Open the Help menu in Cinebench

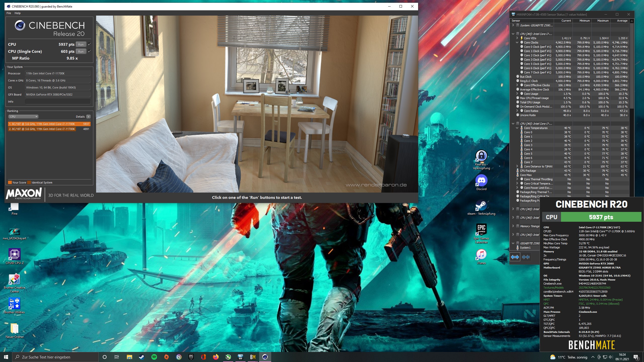18,13
